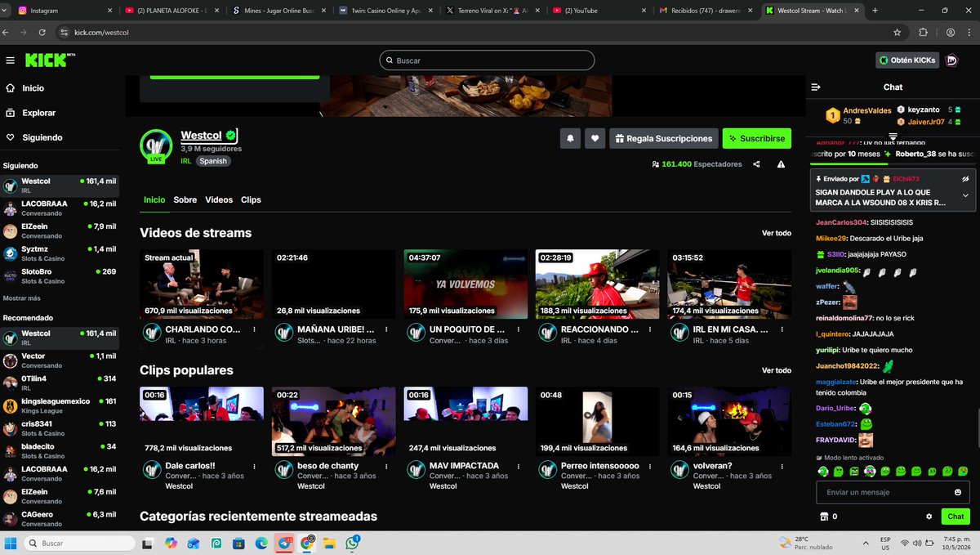
Task: Switch to PLANETA ALOFOKE YouTube tab
Action: 171,11
